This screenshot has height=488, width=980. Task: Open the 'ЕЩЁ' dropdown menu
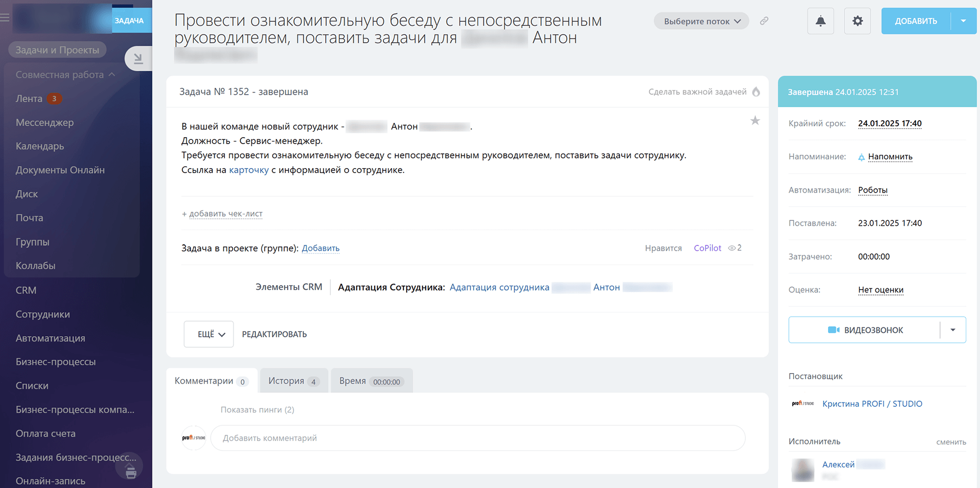(209, 334)
